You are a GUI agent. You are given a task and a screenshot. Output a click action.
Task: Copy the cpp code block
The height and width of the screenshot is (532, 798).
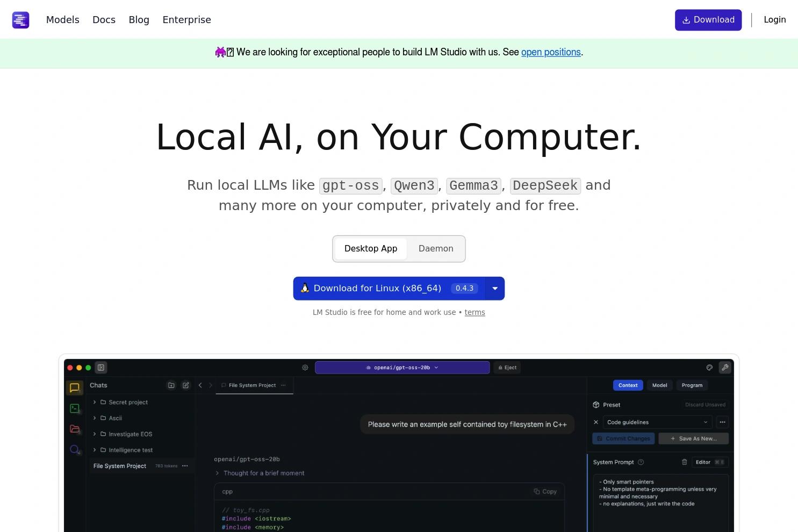(545, 492)
